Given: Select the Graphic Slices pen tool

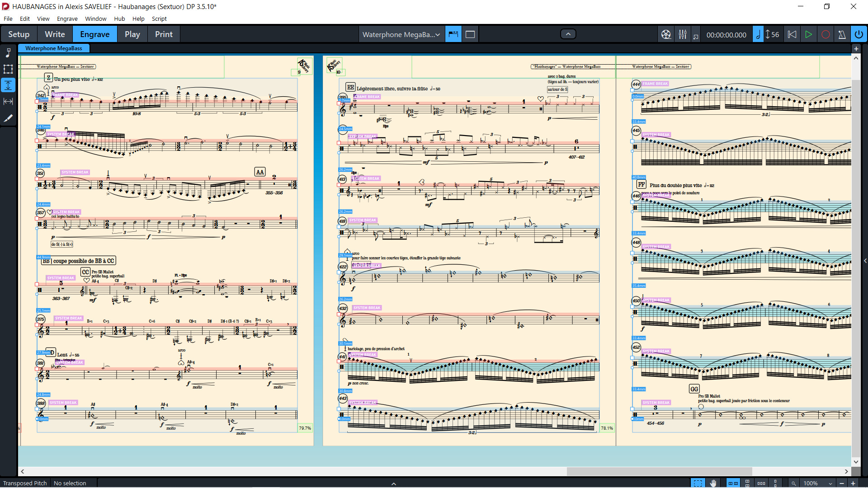Looking at the screenshot, I should [8, 118].
